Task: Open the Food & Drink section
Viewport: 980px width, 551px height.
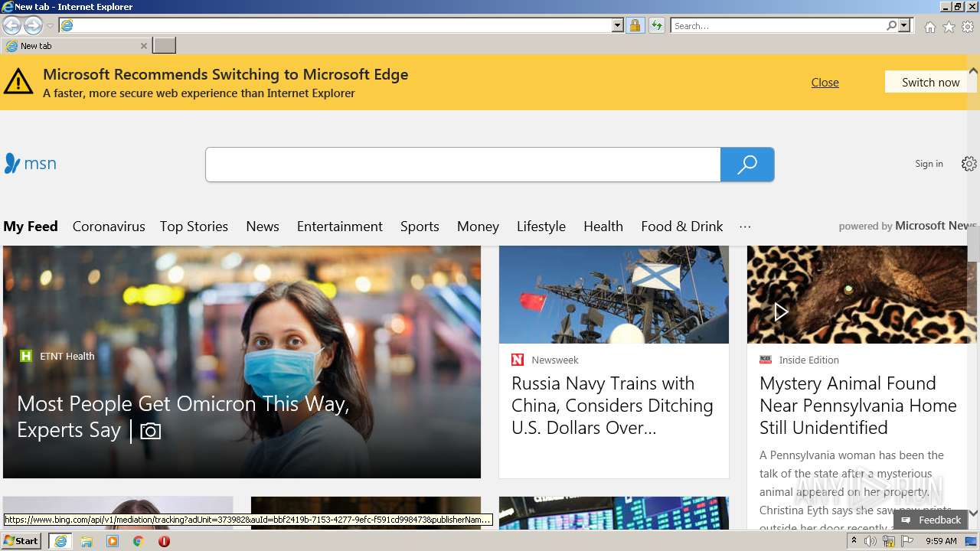Action: click(682, 227)
